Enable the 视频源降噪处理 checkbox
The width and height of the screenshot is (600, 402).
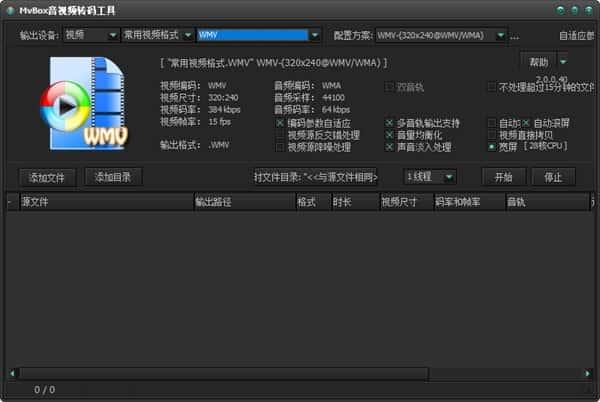point(280,147)
